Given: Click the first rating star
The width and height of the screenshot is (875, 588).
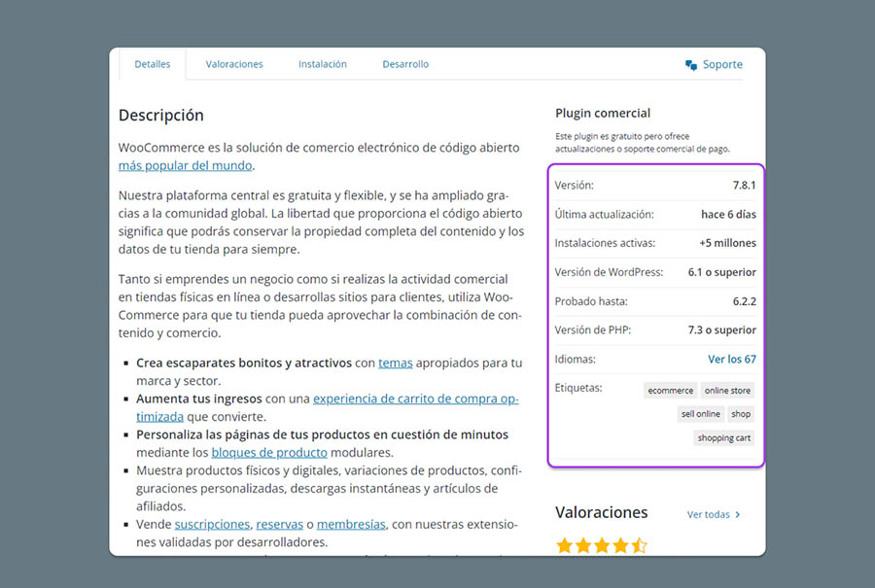Looking at the screenshot, I should (564, 546).
